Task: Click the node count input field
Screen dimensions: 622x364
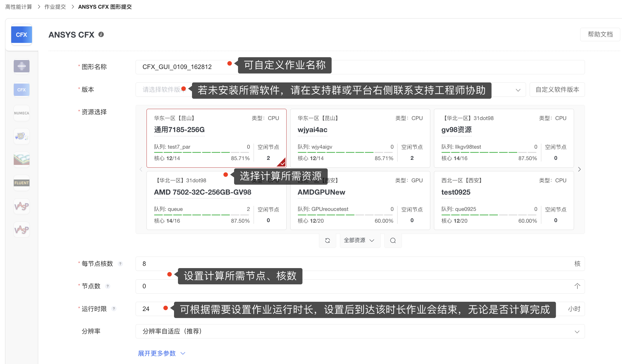Action: (360, 286)
